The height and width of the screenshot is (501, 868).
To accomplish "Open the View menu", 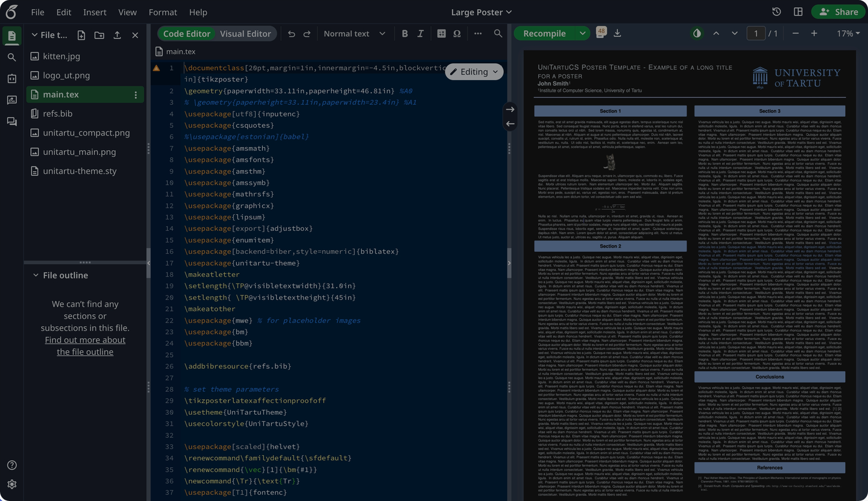I will tap(127, 12).
